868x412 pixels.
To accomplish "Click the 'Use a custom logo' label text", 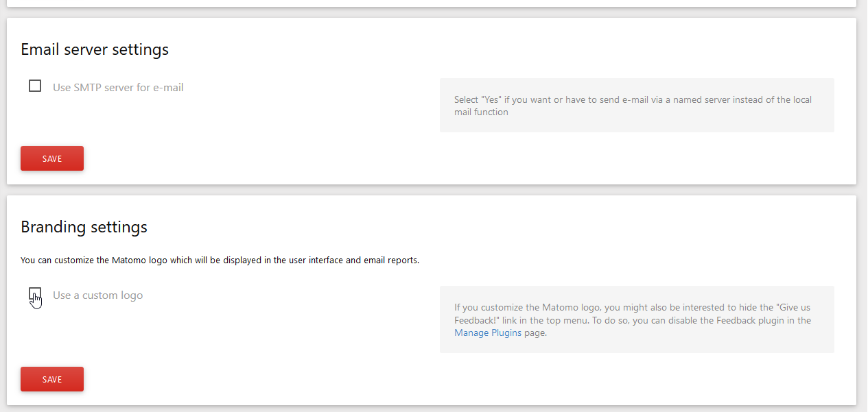I will (98, 295).
